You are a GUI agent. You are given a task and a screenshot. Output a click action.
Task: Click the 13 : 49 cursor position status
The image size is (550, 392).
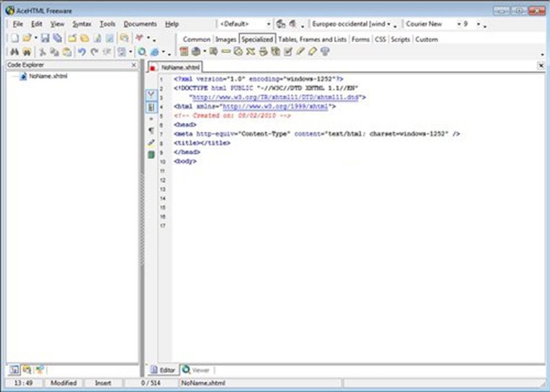pyautogui.click(x=24, y=383)
